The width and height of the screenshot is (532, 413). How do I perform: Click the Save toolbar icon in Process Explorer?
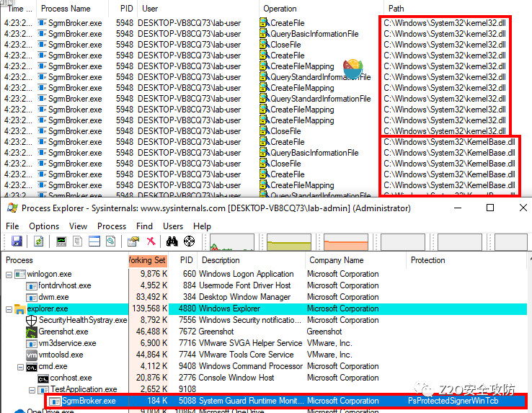click(17, 241)
